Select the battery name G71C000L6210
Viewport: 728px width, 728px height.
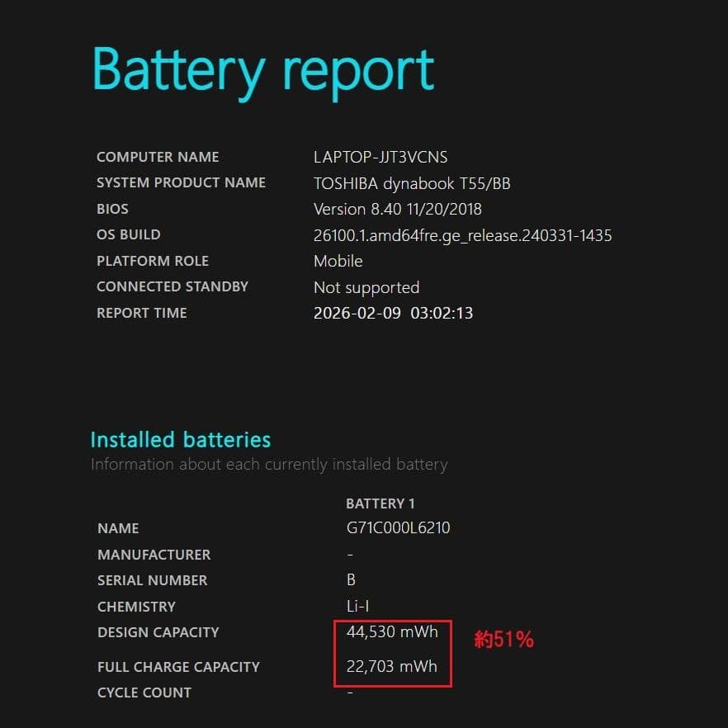click(x=398, y=528)
